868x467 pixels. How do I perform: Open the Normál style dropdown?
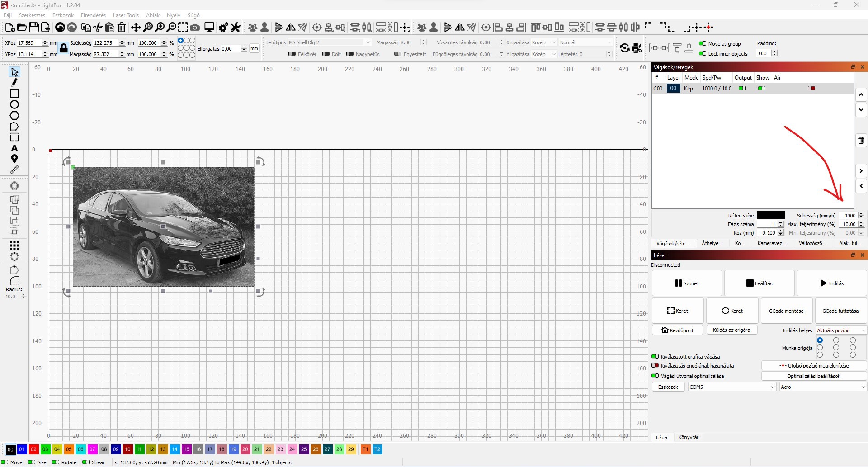pyautogui.click(x=585, y=42)
